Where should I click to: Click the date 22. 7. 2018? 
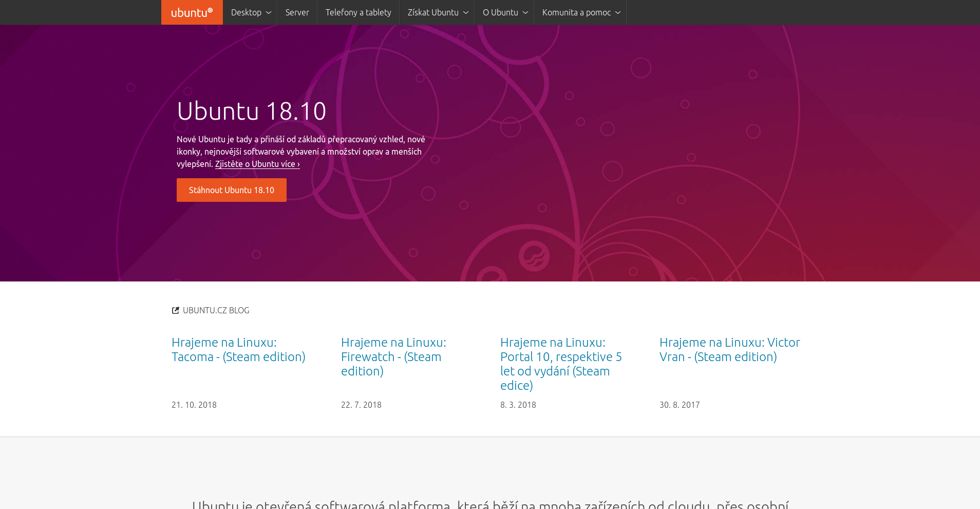tap(361, 405)
